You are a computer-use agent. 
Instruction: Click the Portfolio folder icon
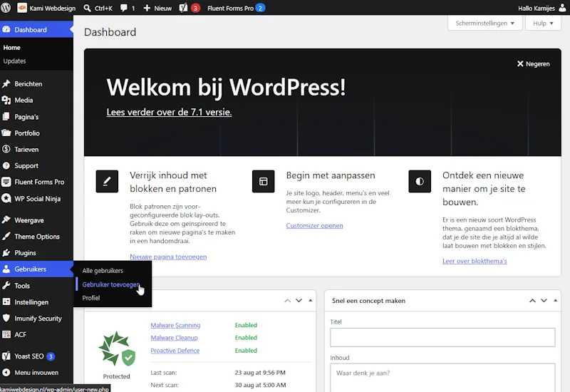point(6,133)
